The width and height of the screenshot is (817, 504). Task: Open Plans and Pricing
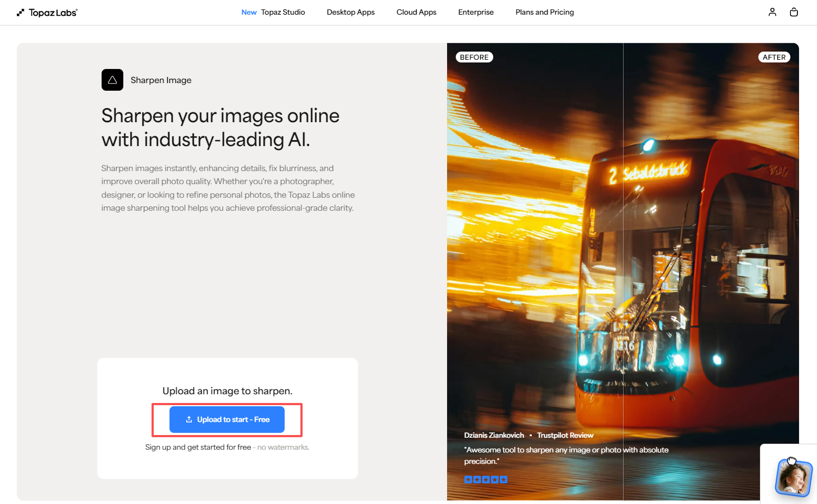[x=544, y=12]
